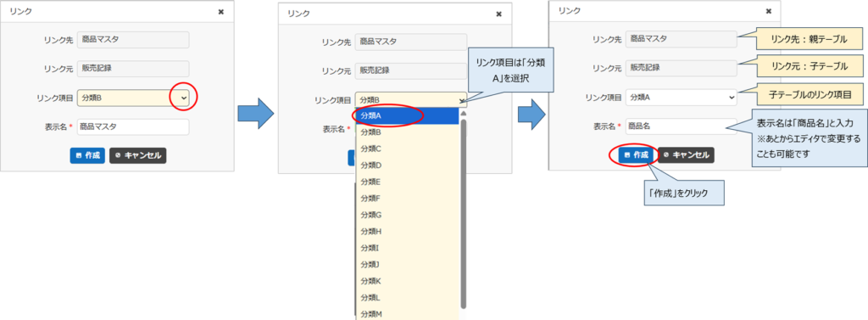Click the dropdown list scrollbar thumb

[x=464, y=214]
